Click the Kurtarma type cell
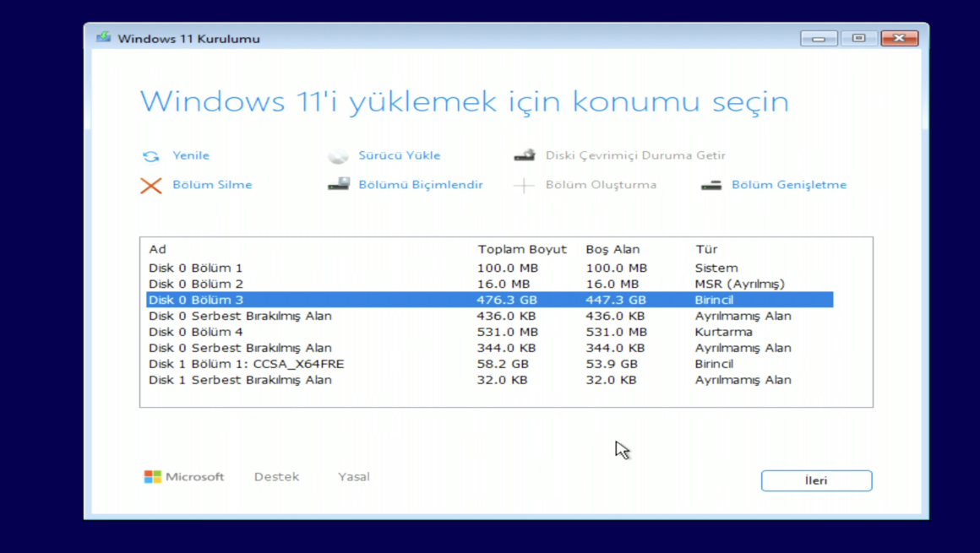The height and width of the screenshot is (553, 980). pyautogui.click(x=724, y=332)
